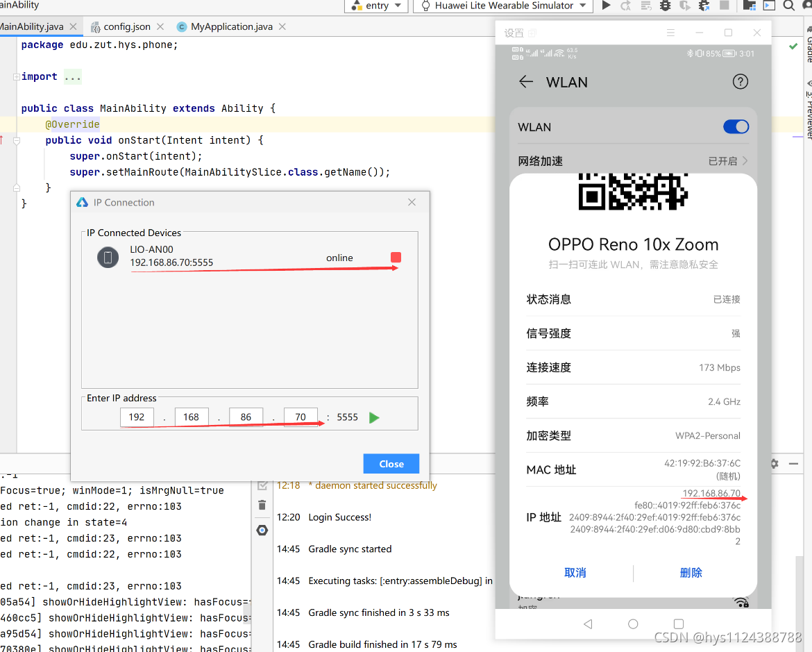Tap 取消 in the network details sheet
This screenshot has height=652, width=812.
(x=575, y=573)
